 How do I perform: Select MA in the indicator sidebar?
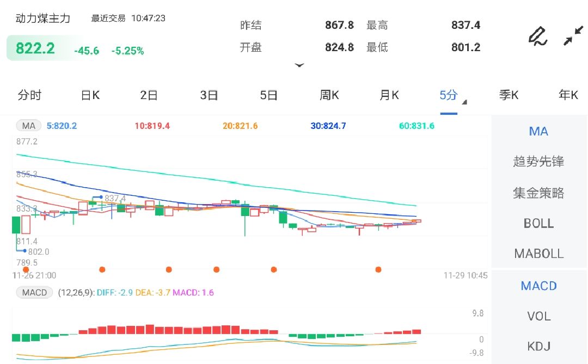(x=538, y=131)
